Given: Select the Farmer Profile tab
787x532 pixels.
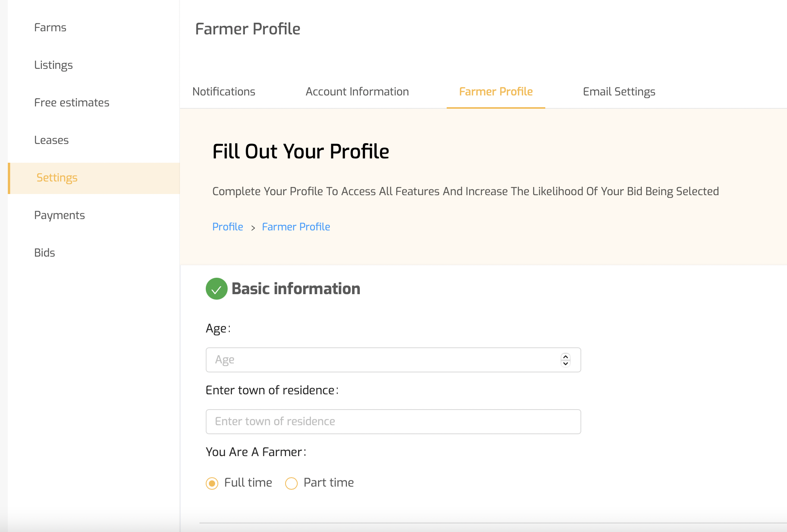Looking at the screenshot, I should (x=496, y=92).
